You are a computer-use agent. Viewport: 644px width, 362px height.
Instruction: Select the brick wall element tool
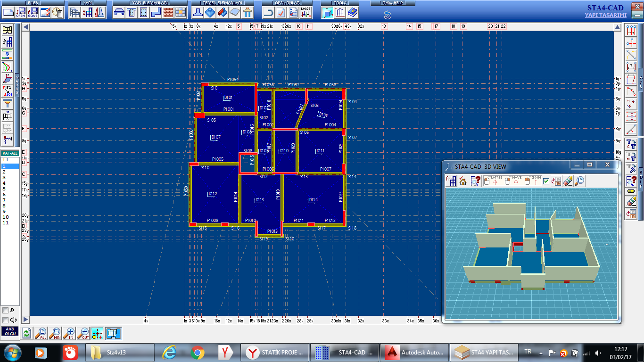tap(168, 13)
